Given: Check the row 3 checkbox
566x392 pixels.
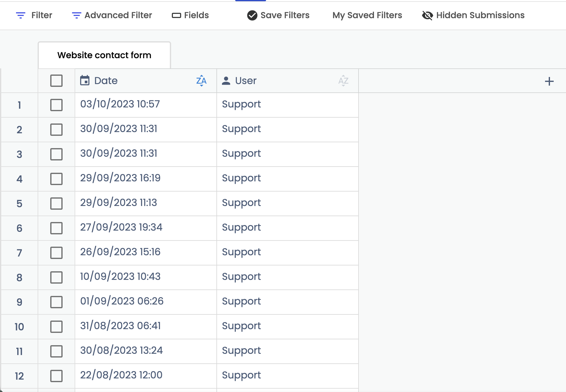Looking at the screenshot, I should (56, 154).
